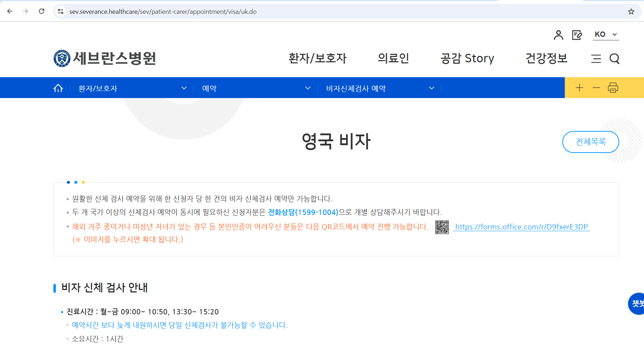Screen dimensions: 644x348
Task: Click the bookmark star in the address bar
Action: 631,11
